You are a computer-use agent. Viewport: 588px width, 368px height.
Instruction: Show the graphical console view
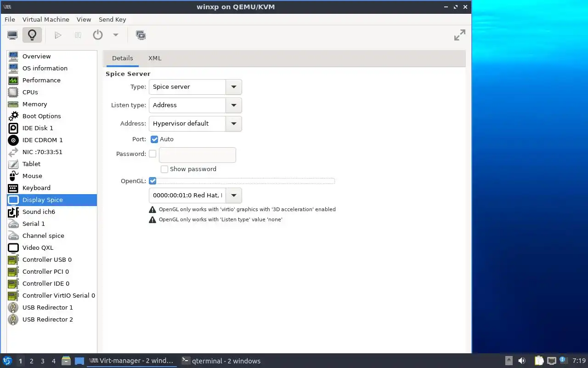click(12, 35)
